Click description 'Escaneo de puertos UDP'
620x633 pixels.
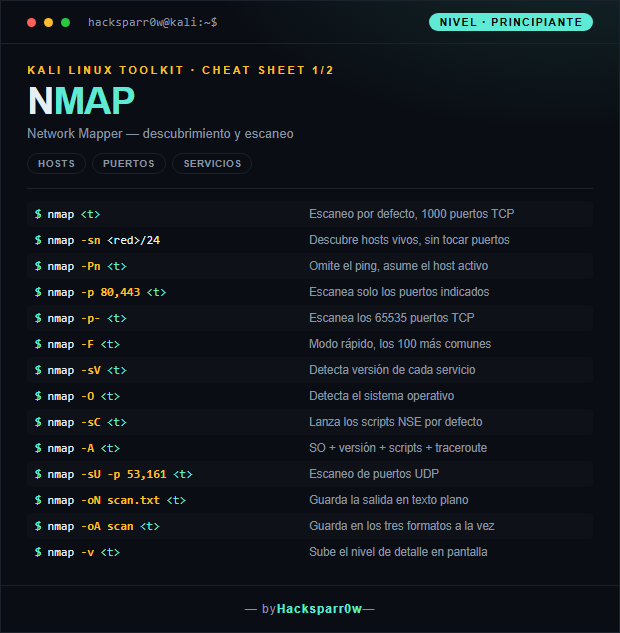point(374,474)
